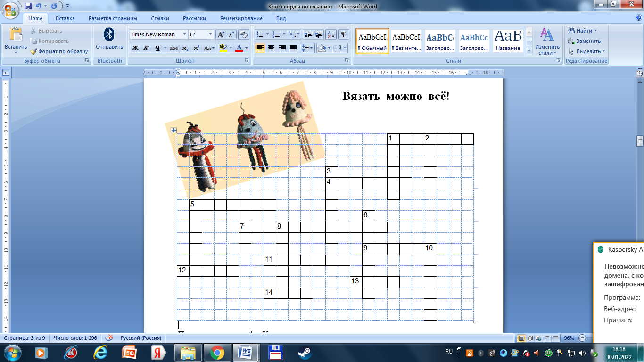The height and width of the screenshot is (362, 644).
Task: Click the red font color button
Action: tap(239, 48)
